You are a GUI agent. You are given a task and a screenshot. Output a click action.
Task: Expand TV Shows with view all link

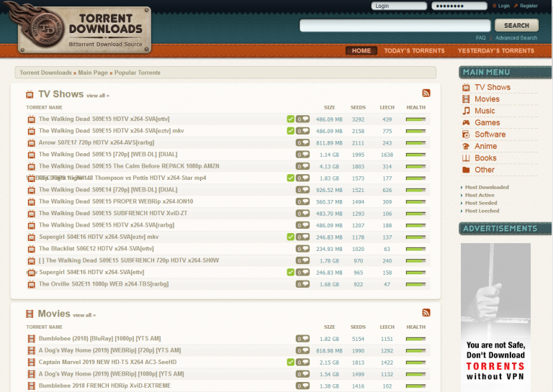point(97,96)
